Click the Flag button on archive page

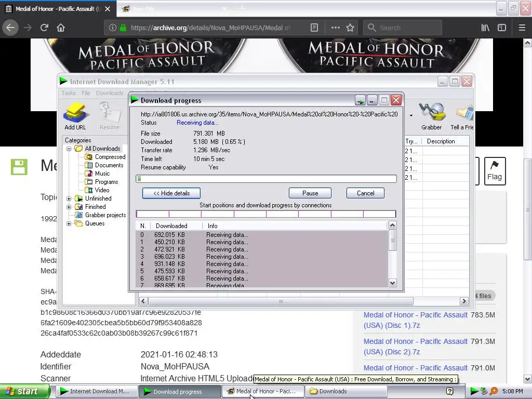point(495,171)
